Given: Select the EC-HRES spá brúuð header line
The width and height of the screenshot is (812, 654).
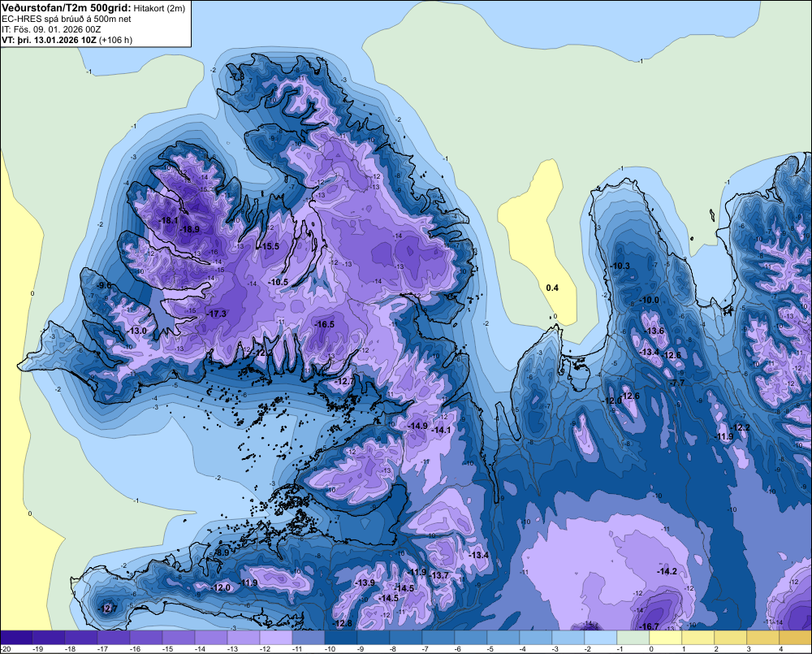Looking at the screenshot, I should [67, 19].
